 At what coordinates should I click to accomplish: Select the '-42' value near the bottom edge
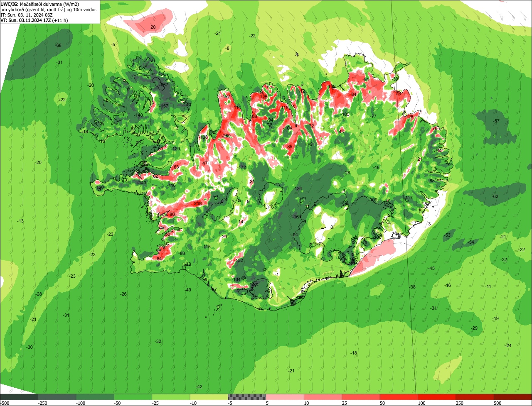(199, 387)
